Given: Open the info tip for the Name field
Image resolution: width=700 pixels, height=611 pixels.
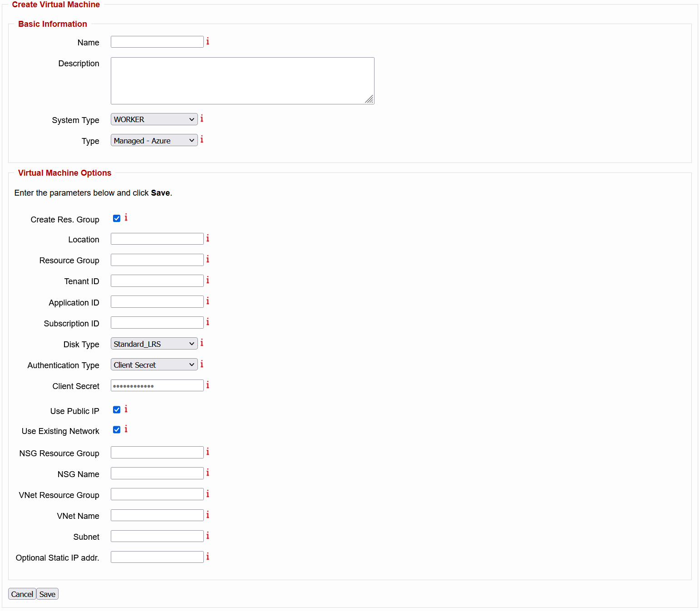Looking at the screenshot, I should [x=208, y=41].
